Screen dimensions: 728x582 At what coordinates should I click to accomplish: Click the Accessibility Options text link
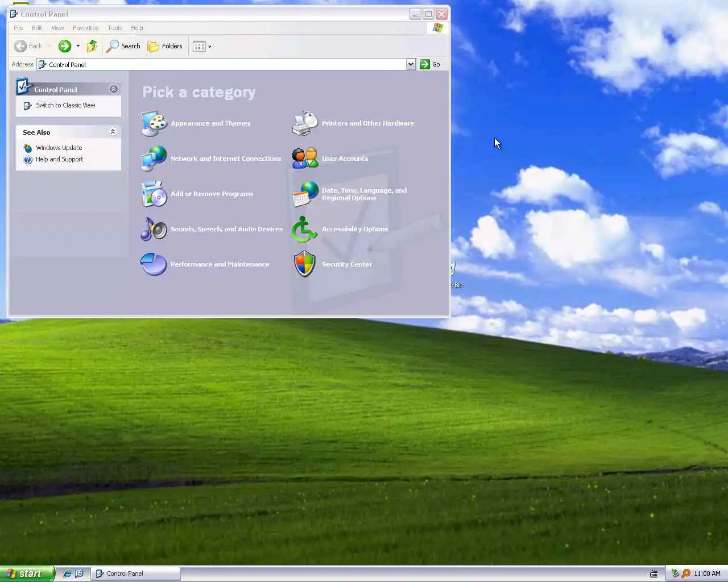click(x=355, y=229)
